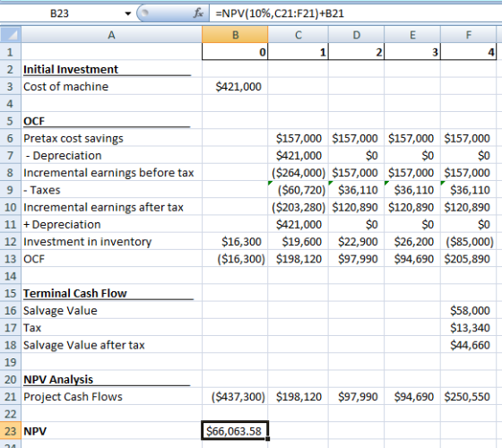Click cell F13 showing $205,890

[468, 259]
